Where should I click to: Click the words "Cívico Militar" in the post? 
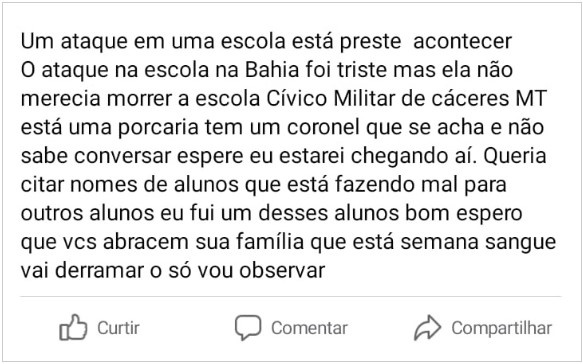[331, 99]
